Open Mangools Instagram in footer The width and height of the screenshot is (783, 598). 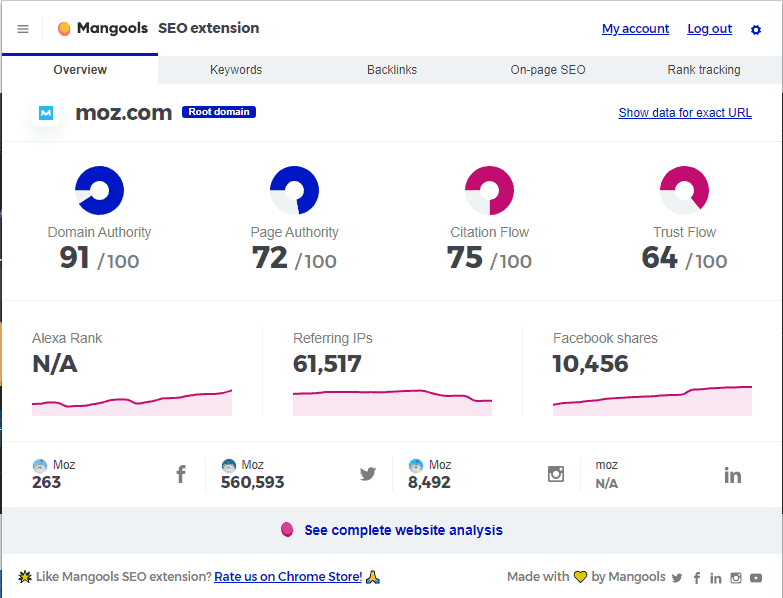click(736, 578)
